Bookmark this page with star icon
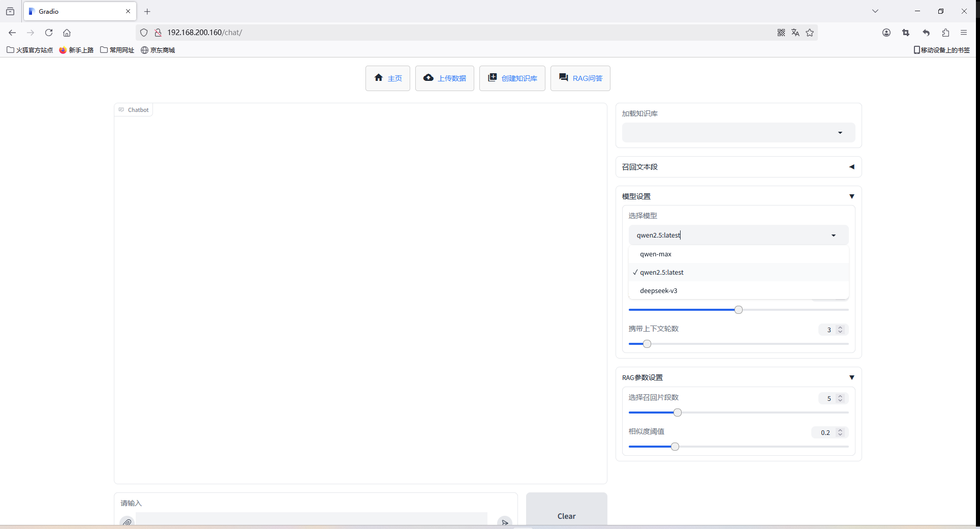 [810, 33]
